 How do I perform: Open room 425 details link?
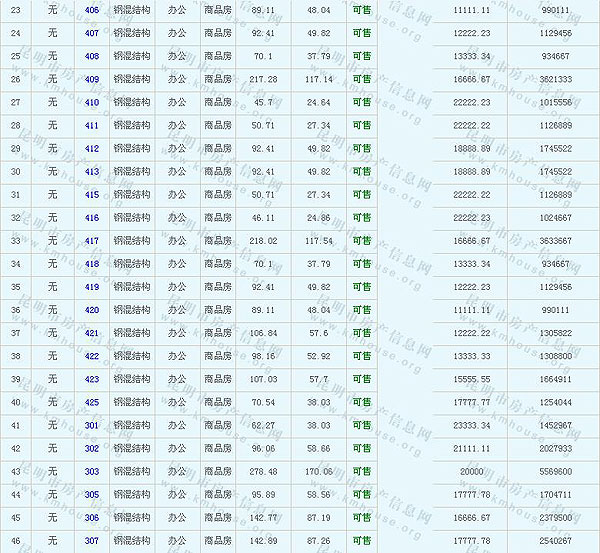pos(92,402)
